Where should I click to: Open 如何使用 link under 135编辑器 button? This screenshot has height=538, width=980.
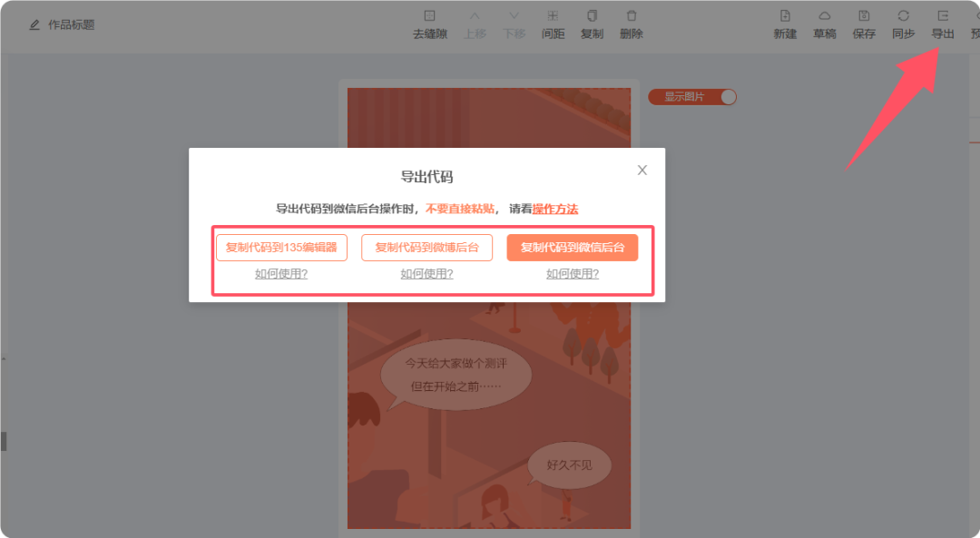click(x=281, y=274)
